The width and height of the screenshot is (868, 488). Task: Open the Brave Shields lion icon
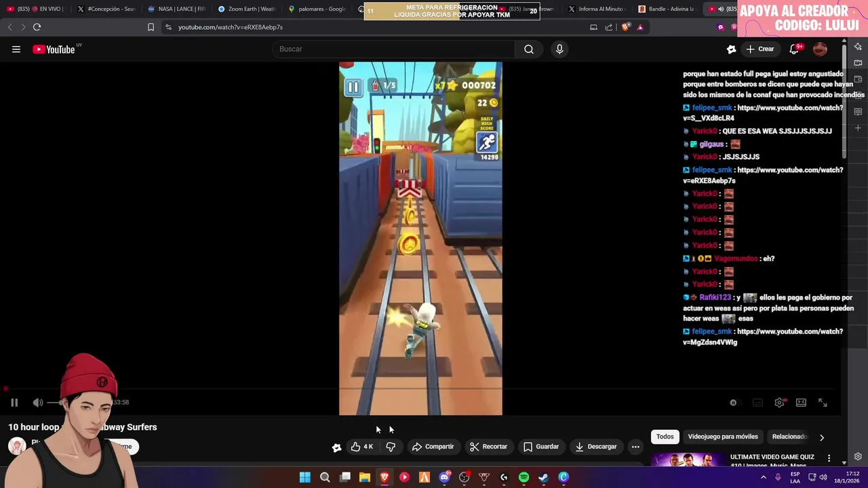pos(625,27)
